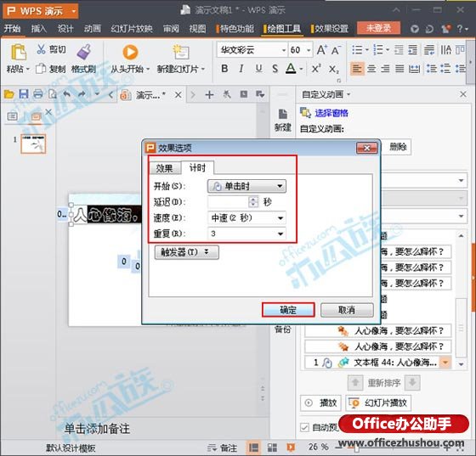Apply bold formatting with B icon
Screen dimensions: 476x456
224,69
